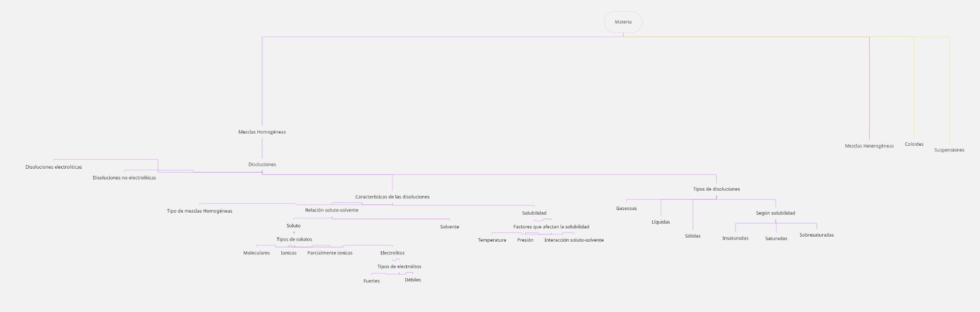Screen dimensions: 980x312
Task: Click the Disoluciones node
Action: tap(262, 165)
